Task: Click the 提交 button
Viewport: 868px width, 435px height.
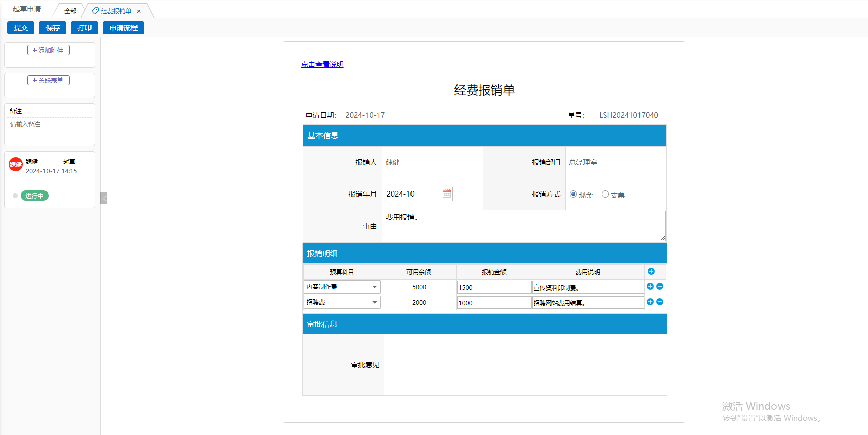Action: click(x=21, y=28)
